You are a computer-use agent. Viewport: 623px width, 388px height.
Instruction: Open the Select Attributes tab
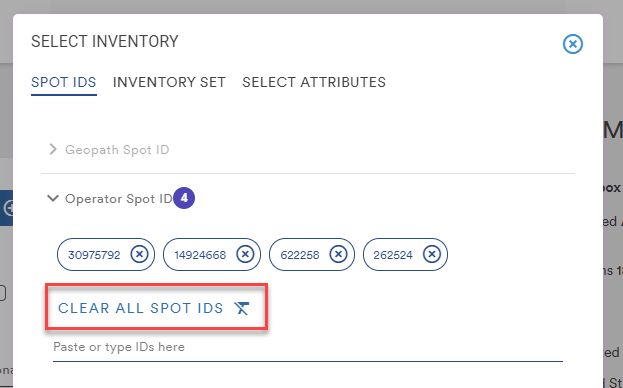(x=314, y=82)
